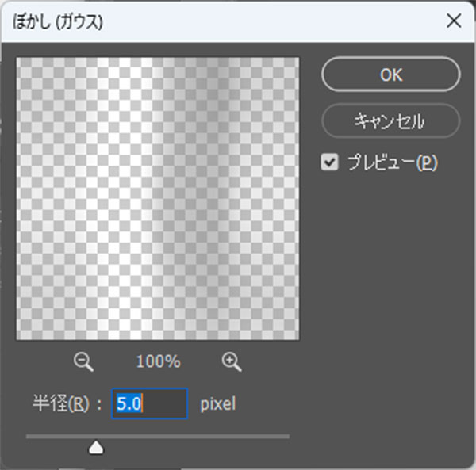476x470 pixels.
Task: Click the zoom out magnifier icon
Action: (x=83, y=361)
